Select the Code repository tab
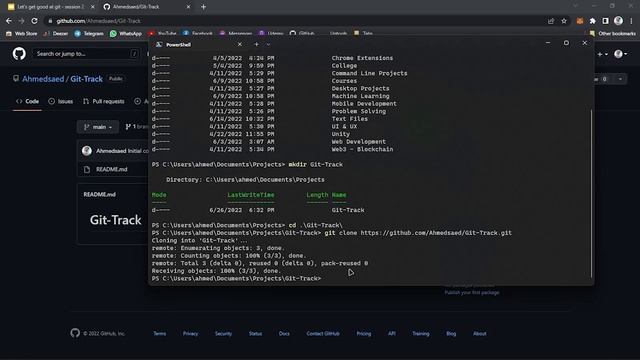 [27, 101]
